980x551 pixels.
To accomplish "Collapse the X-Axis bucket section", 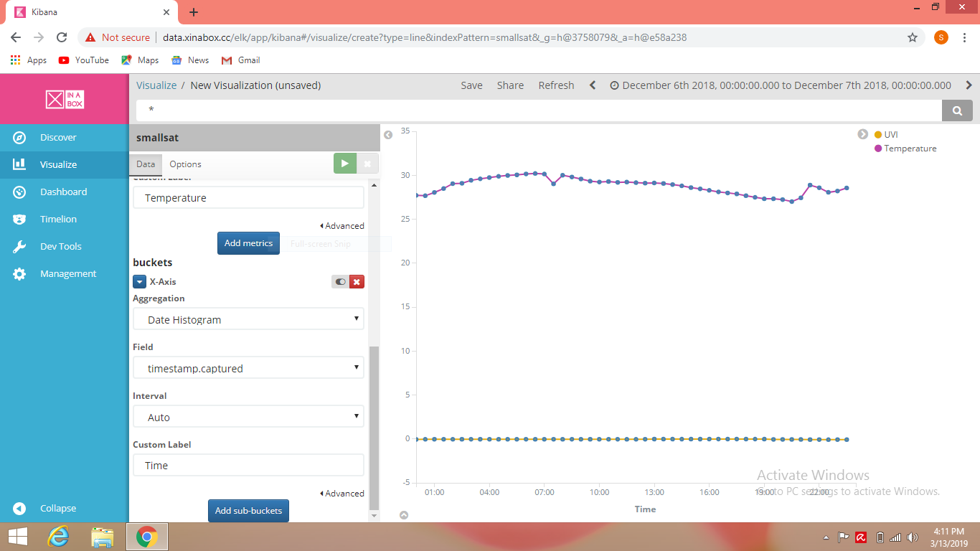I will [140, 282].
